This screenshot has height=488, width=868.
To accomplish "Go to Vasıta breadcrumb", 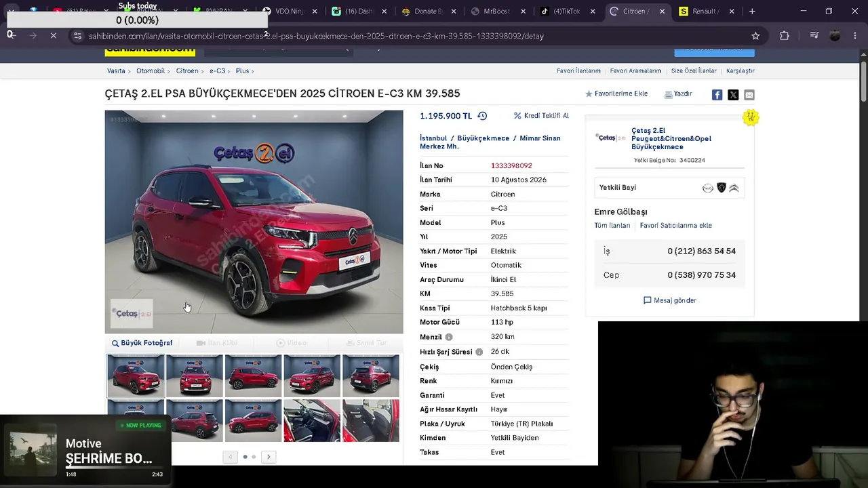I will click(x=116, y=71).
